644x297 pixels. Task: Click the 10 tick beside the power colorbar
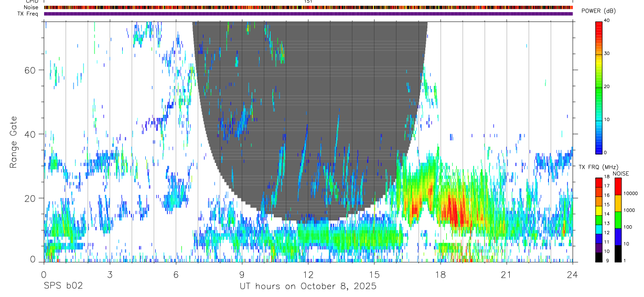(x=606, y=119)
